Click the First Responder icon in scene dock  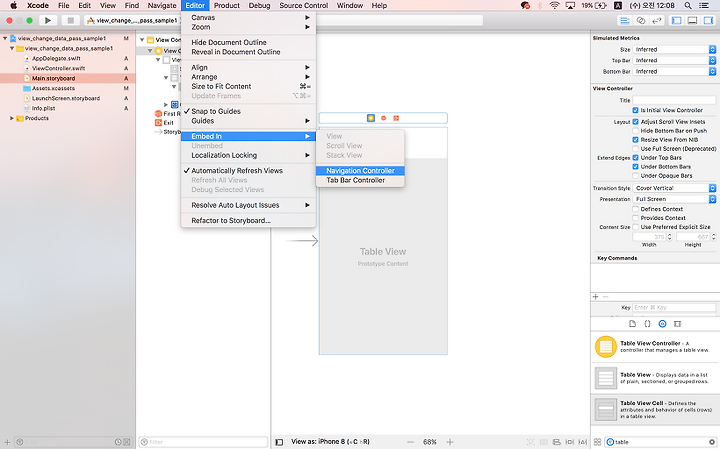[x=383, y=118]
